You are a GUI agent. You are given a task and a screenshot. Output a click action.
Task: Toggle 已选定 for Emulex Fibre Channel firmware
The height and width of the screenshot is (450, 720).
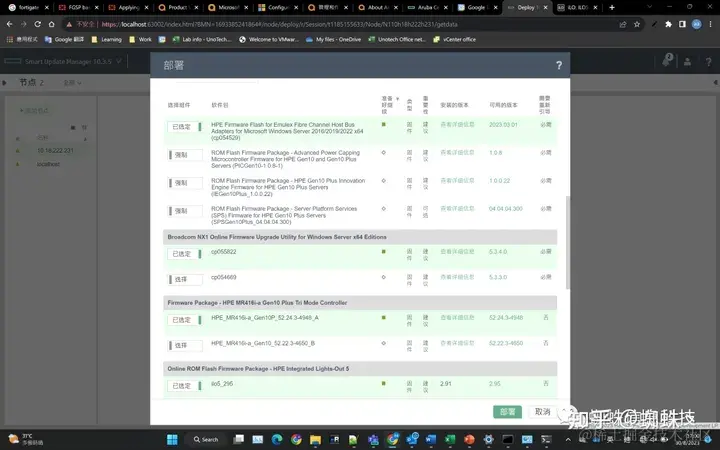[185, 127]
